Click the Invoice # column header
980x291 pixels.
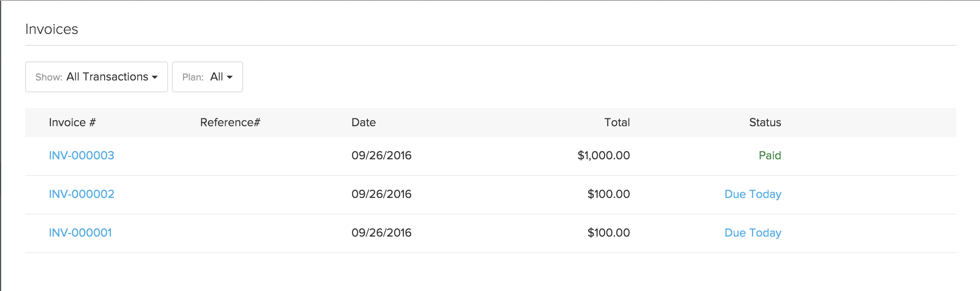(72, 123)
